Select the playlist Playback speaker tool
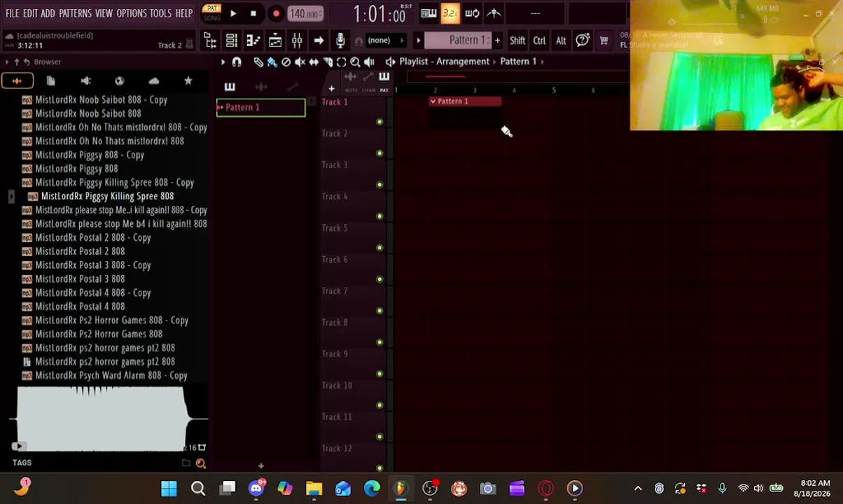 coord(369,62)
